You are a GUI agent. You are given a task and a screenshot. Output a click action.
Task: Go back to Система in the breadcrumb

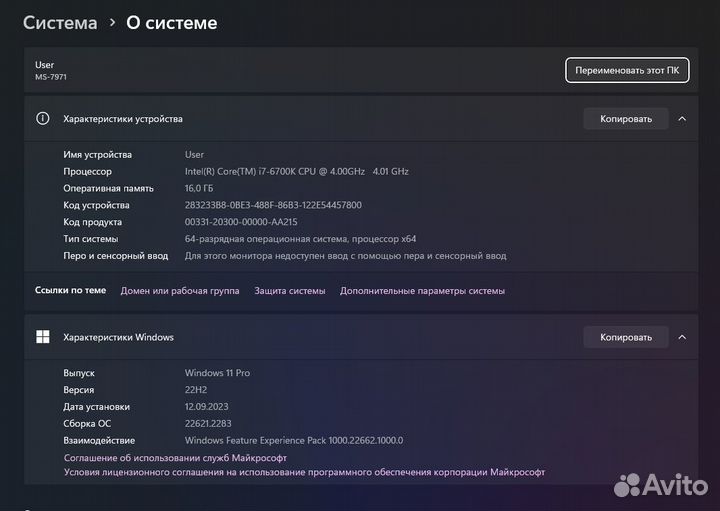tap(60, 23)
